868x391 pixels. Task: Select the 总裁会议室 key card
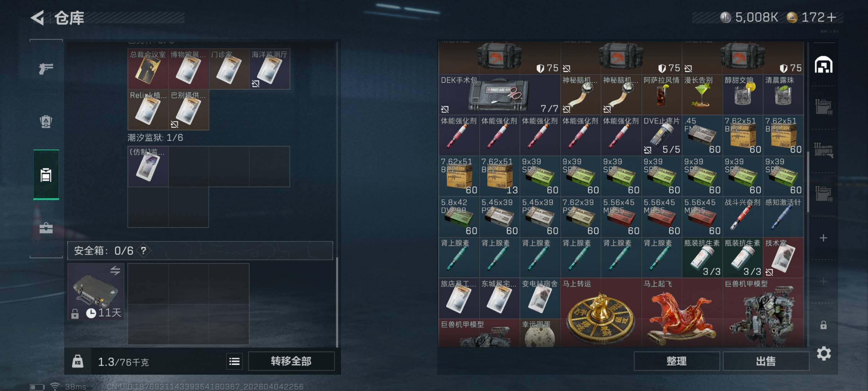click(148, 69)
